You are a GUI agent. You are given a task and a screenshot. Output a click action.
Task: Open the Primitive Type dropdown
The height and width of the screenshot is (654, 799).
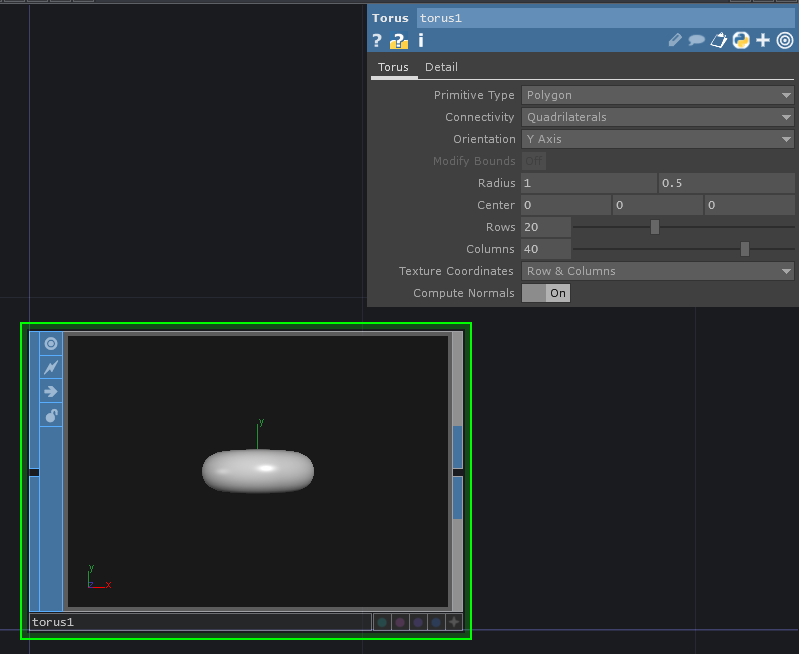click(x=657, y=95)
